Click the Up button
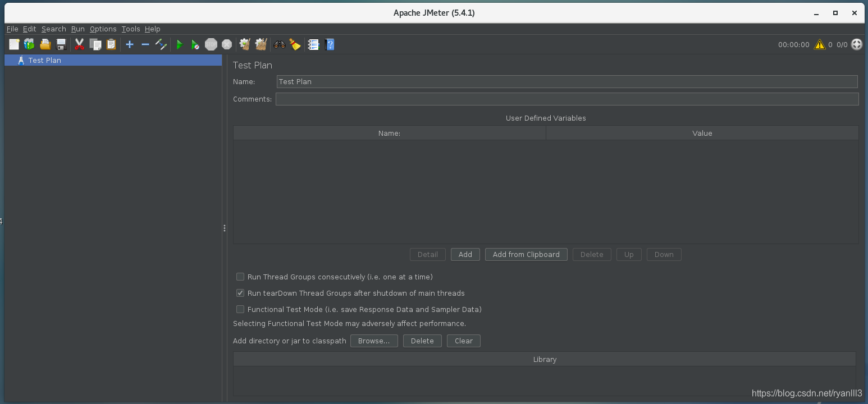The width and height of the screenshot is (868, 404). tap(629, 254)
